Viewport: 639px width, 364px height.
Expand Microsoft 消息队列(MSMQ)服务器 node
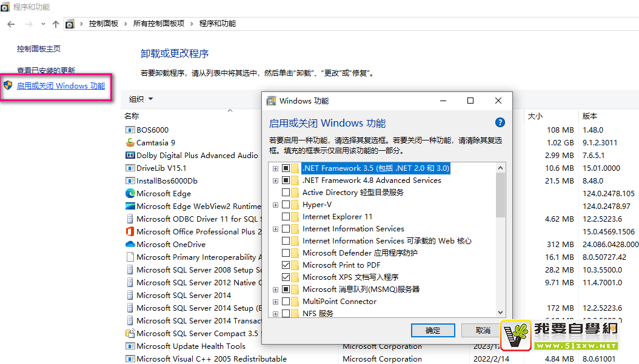tap(275, 290)
